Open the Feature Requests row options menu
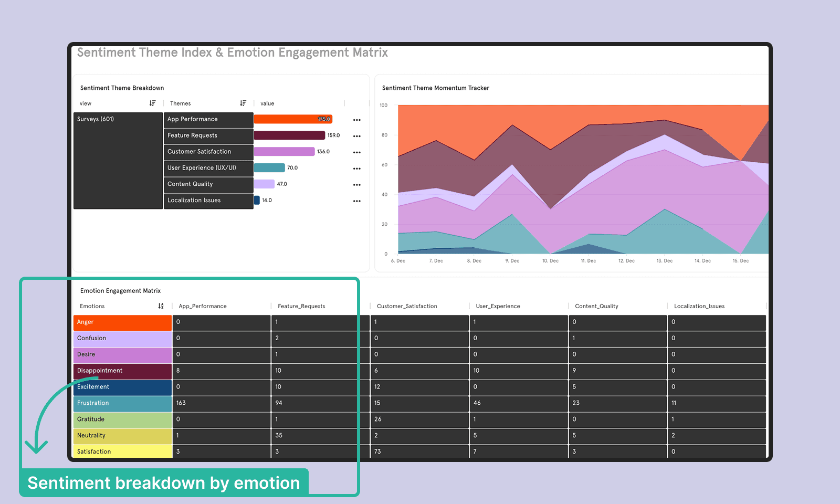The image size is (840, 504). pyautogui.click(x=357, y=136)
